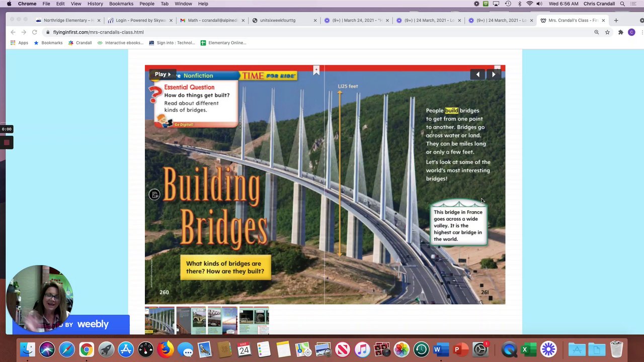Open Google Chrome from the dock
This screenshot has height=362, width=644.
(87, 349)
